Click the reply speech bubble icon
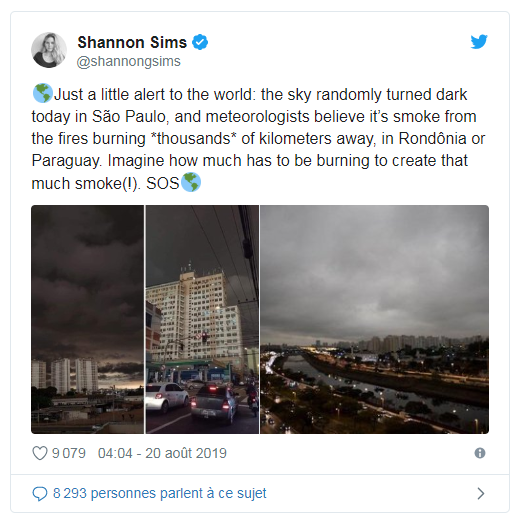The image size is (520, 525). point(40,494)
